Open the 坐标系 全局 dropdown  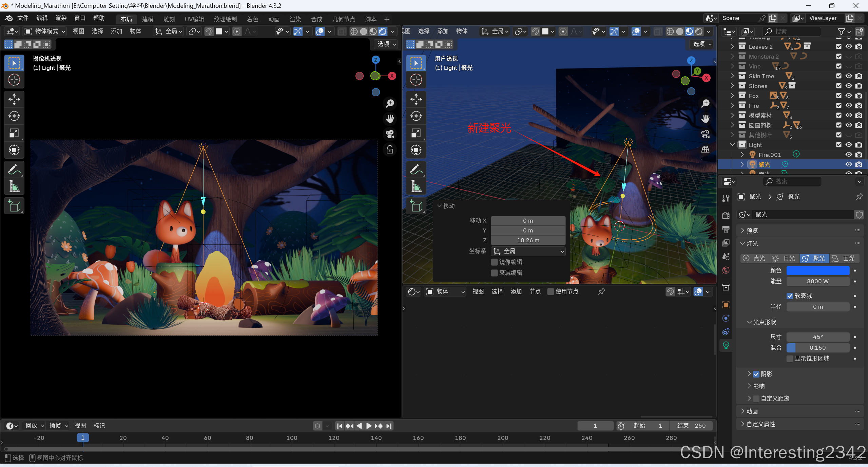[528, 251]
